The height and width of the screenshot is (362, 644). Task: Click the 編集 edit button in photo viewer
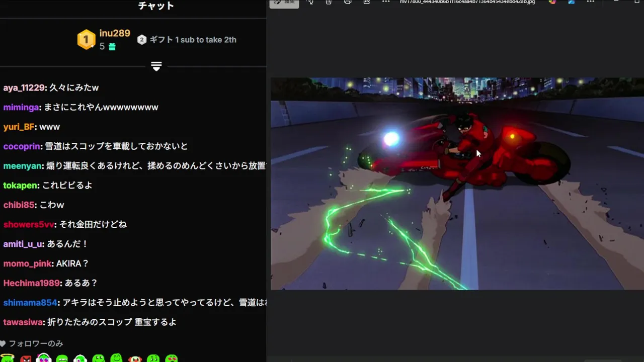284,3
